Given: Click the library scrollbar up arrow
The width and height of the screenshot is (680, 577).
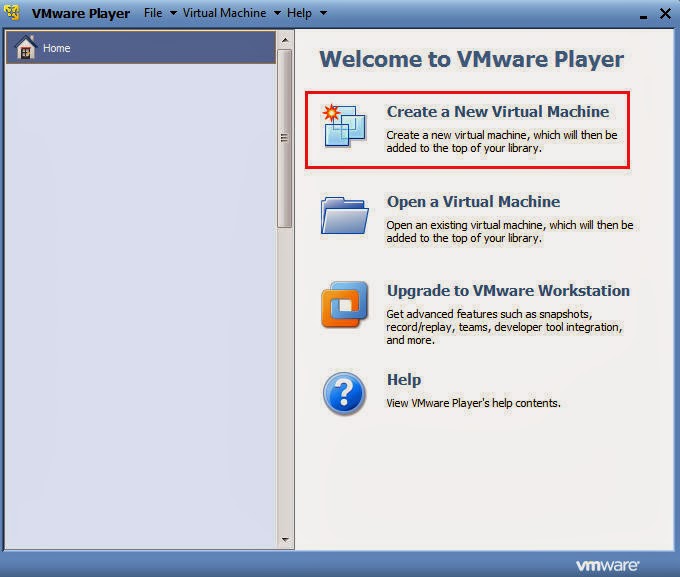Looking at the screenshot, I should (x=285, y=40).
